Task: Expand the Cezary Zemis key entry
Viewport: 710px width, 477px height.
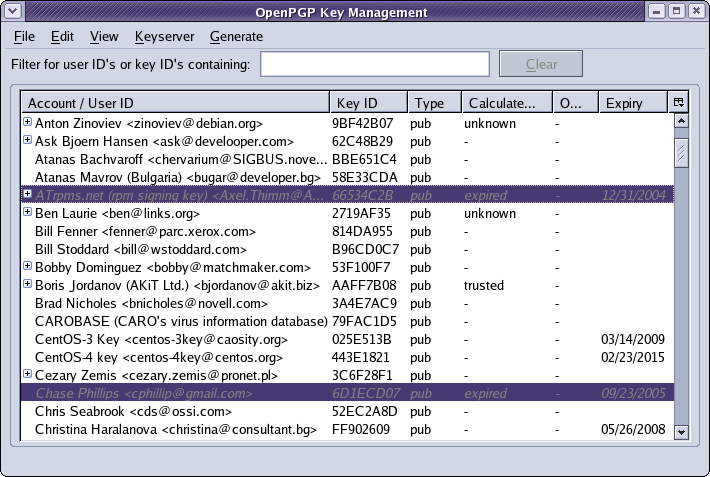Action: (x=28, y=374)
